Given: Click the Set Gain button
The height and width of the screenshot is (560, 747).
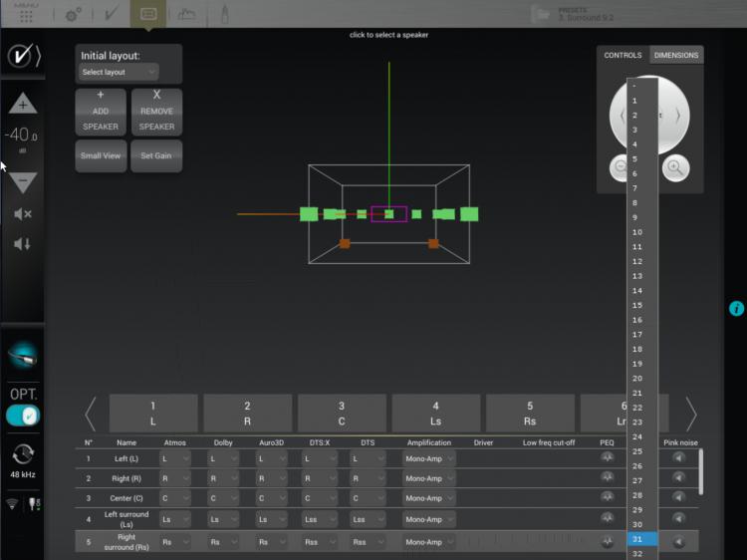Looking at the screenshot, I should pos(156,155).
